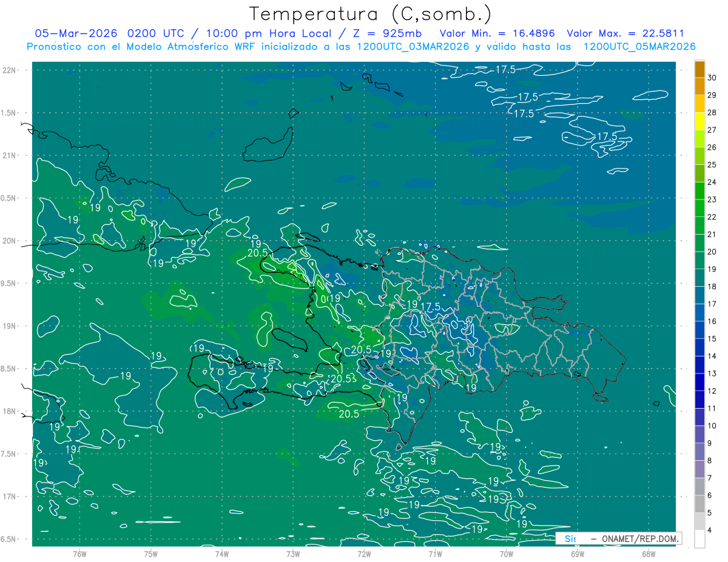This screenshot has width=728, height=562.
Task: Click the '72W' longitude axis label
Action: 364,554
